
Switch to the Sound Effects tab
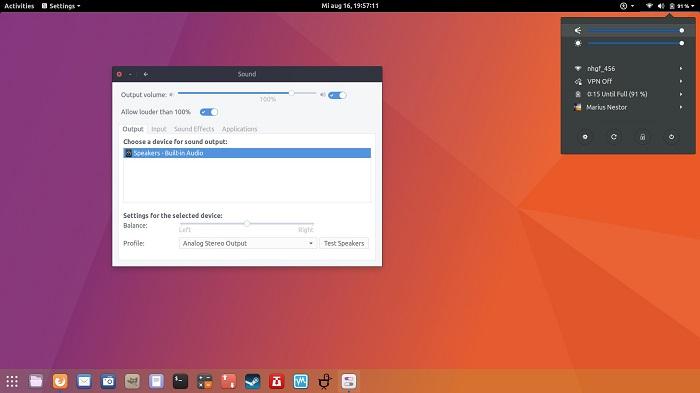coord(194,129)
